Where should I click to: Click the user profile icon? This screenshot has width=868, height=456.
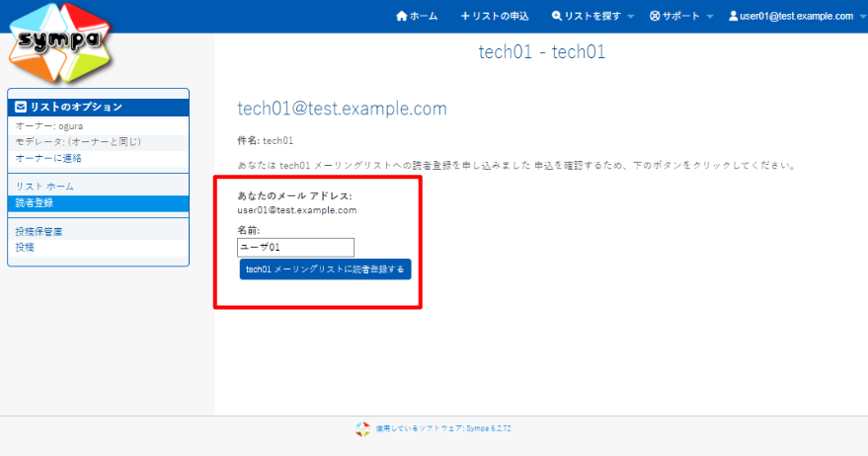[734, 16]
